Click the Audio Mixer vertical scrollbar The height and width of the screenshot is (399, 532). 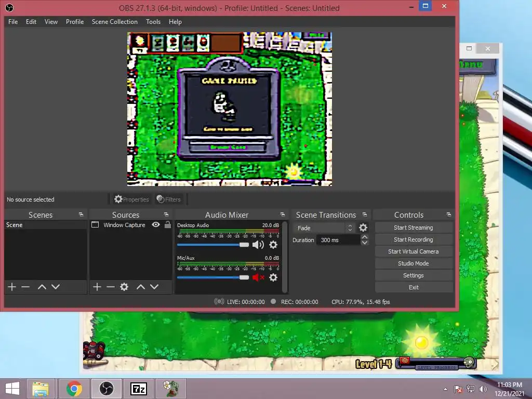pyautogui.click(x=285, y=257)
